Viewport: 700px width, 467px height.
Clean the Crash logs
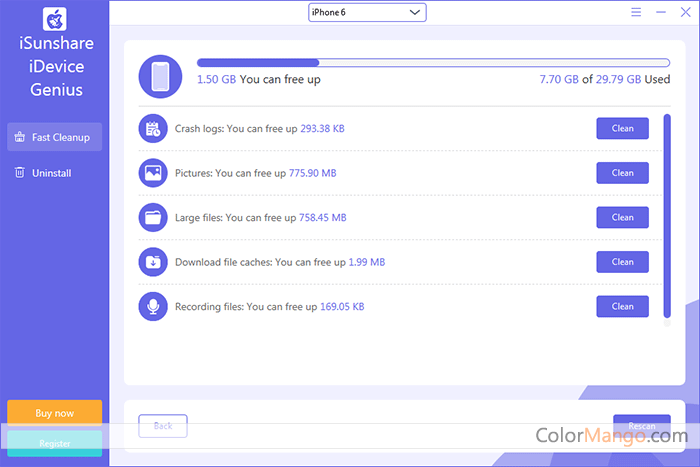click(x=622, y=129)
